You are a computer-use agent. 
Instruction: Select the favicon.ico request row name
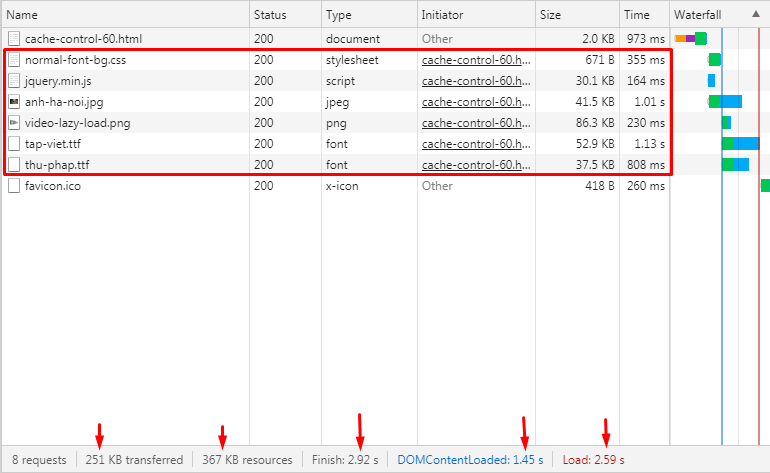point(54,186)
